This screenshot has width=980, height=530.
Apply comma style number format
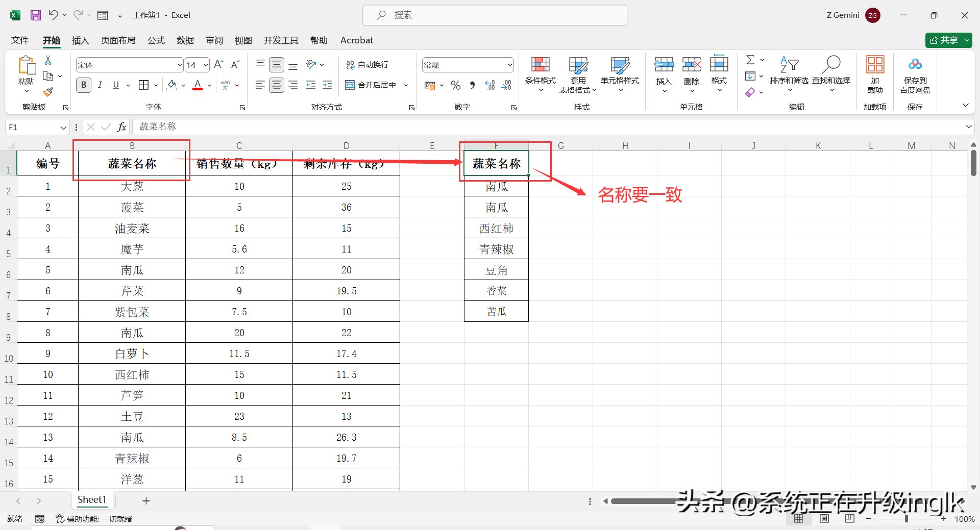pos(473,85)
